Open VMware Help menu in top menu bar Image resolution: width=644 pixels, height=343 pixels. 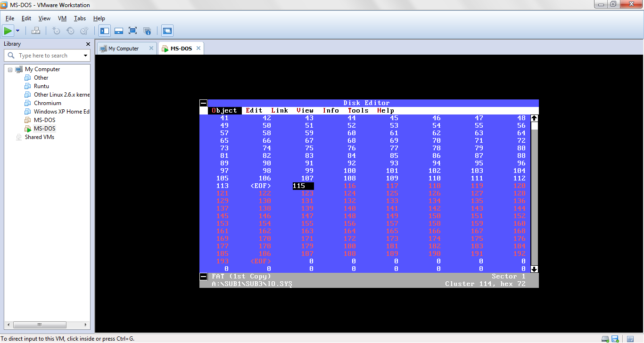(x=99, y=18)
